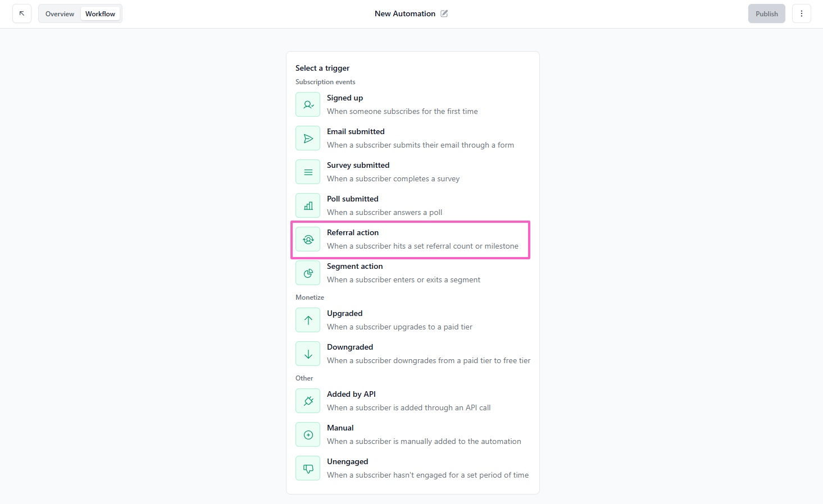823x504 pixels.
Task: Select the Added by API plug icon
Action: pyautogui.click(x=308, y=401)
